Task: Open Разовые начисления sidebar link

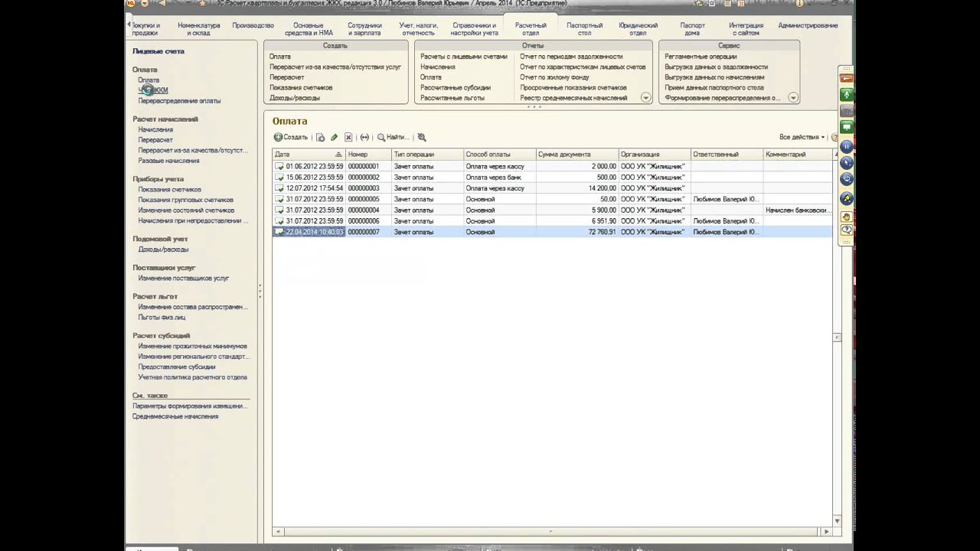Action: (x=168, y=161)
